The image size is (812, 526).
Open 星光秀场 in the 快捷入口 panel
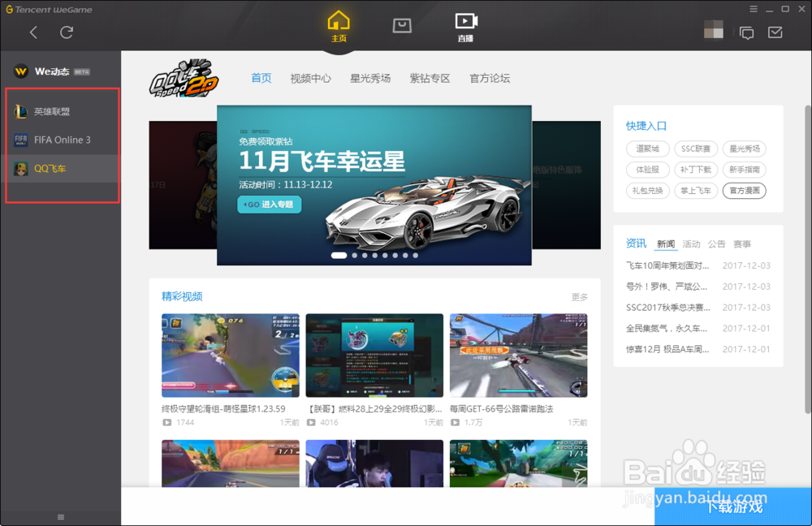coord(744,149)
